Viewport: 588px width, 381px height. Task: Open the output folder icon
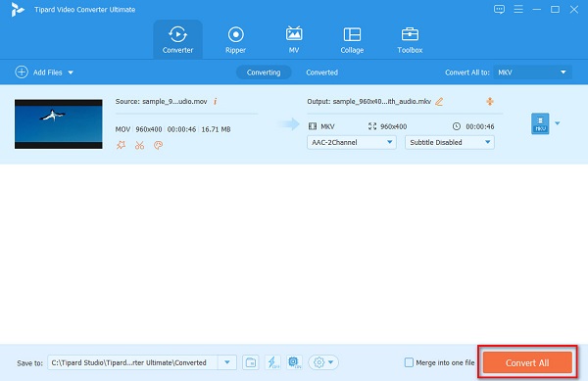[x=250, y=362]
